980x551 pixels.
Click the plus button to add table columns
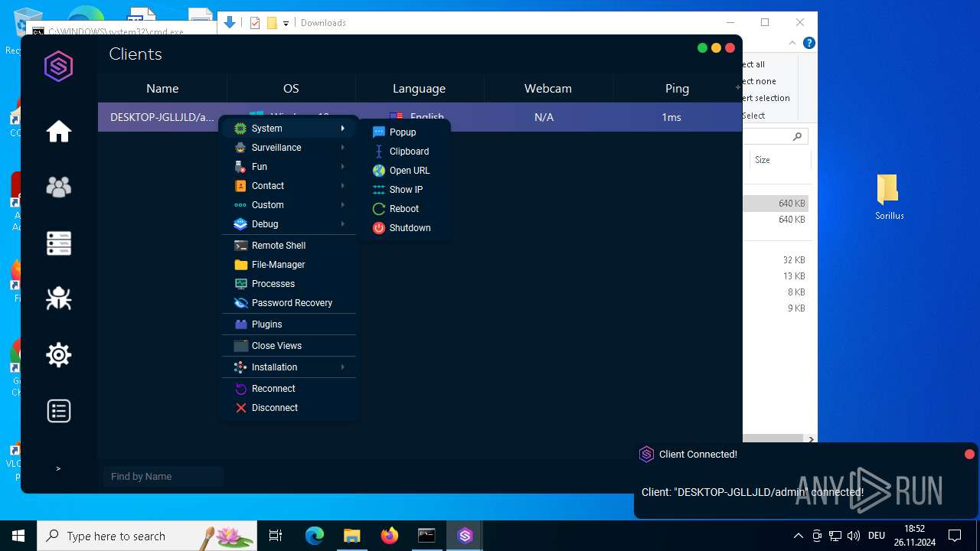pos(738,87)
